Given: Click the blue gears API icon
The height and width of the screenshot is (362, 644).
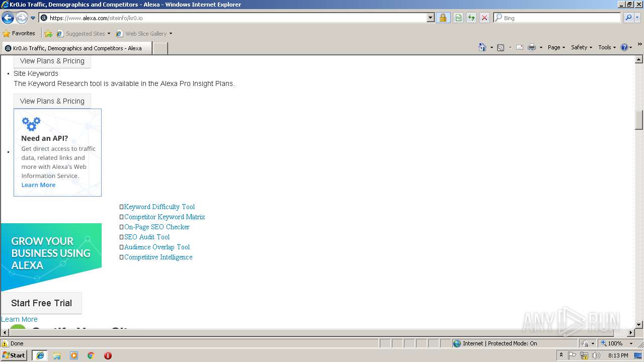Looking at the screenshot, I should (31, 124).
